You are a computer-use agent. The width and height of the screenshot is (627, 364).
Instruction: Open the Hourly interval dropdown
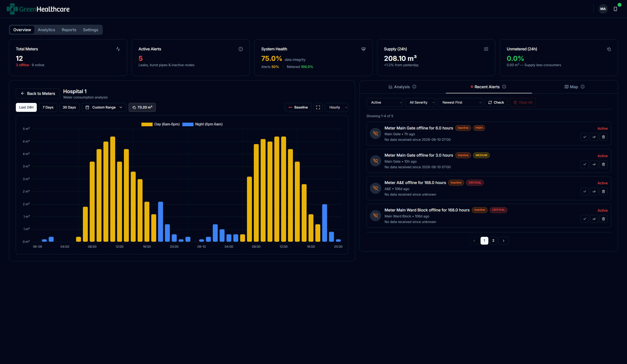tap(336, 107)
